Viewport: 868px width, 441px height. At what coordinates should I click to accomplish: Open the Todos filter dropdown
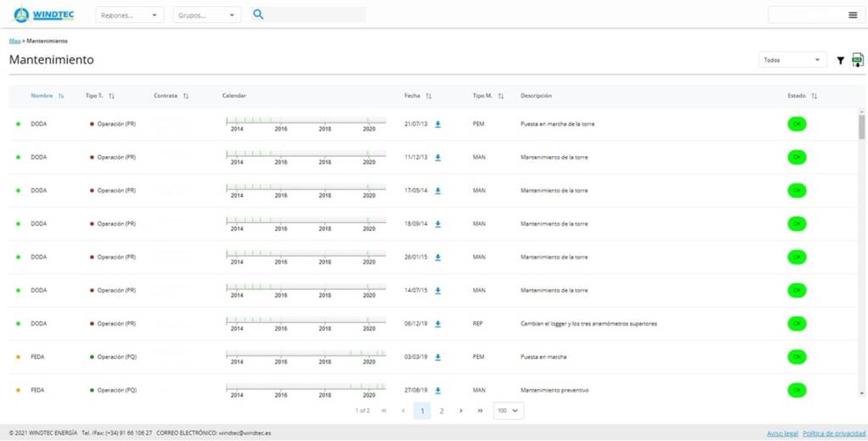tap(792, 60)
